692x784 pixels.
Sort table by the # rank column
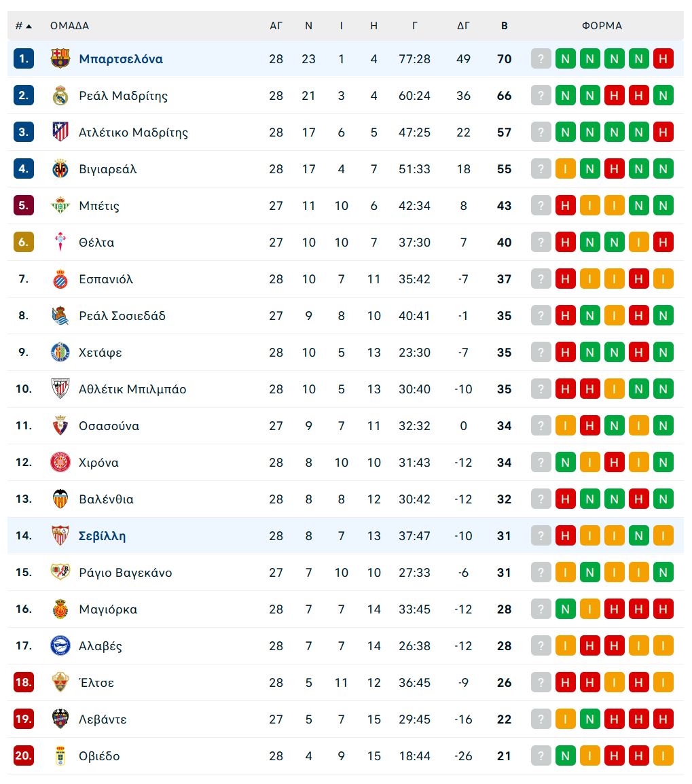click(23, 26)
